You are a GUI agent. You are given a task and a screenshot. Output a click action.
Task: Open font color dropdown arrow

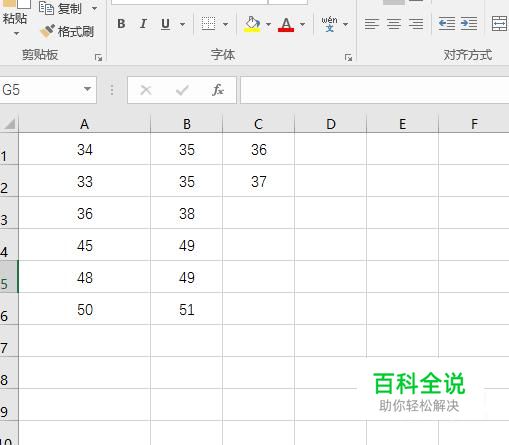pyautogui.click(x=302, y=24)
